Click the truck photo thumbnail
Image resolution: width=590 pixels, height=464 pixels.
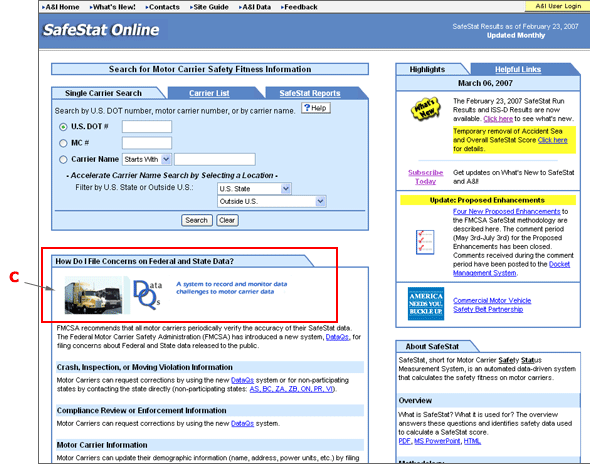(94, 295)
